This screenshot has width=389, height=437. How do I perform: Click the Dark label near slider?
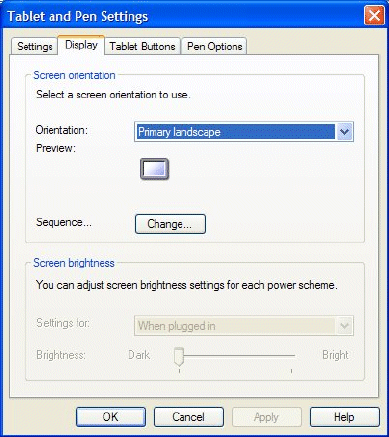139,355
